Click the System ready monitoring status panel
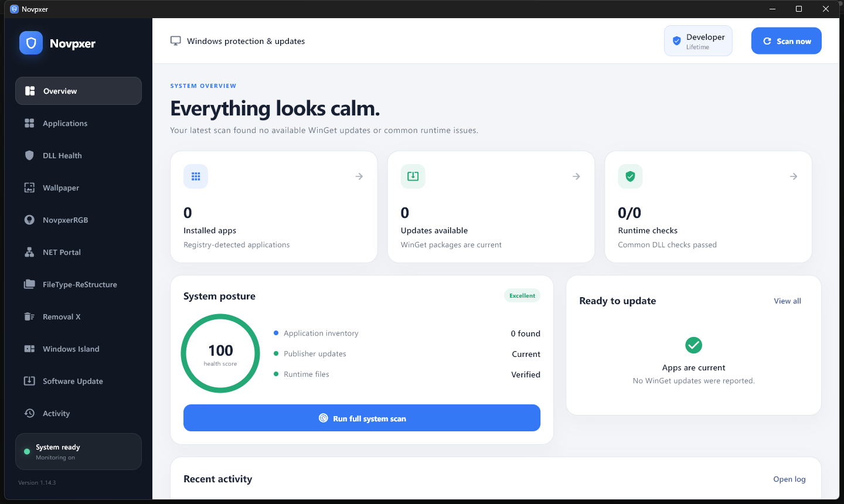The height and width of the screenshot is (504, 844). pyautogui.click(x=79, y=452)
